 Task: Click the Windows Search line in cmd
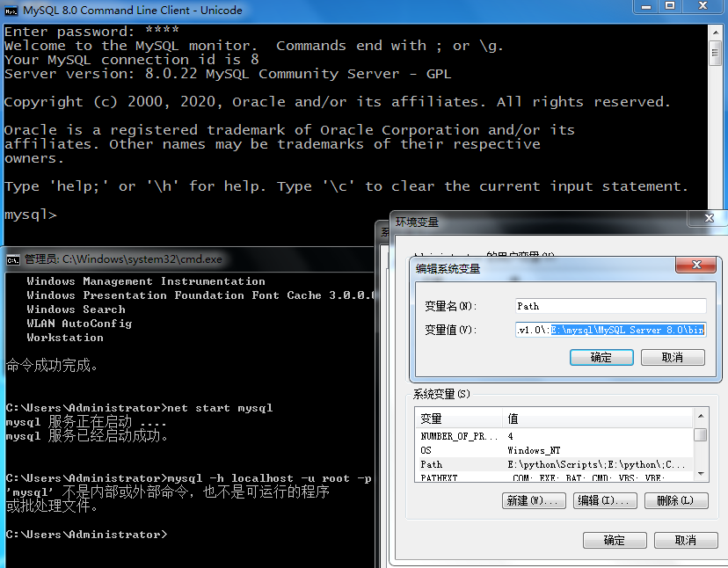pyautogui.click(x=76, y=309)
